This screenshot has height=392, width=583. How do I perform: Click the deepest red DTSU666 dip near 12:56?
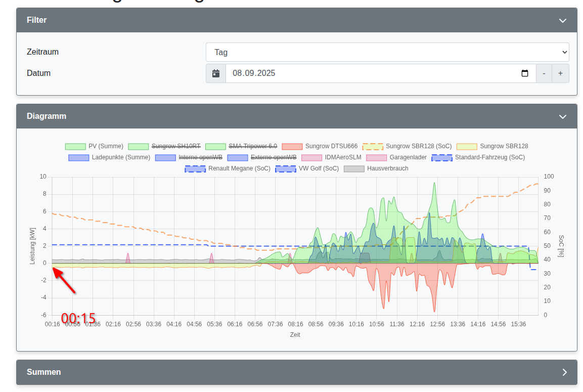[x=434, y=311]
